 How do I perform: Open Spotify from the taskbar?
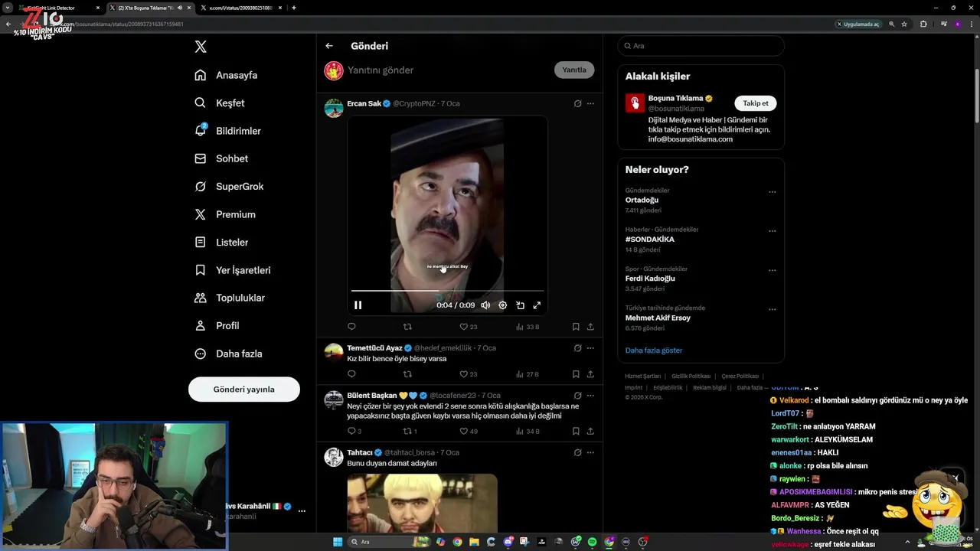(592, 542)
